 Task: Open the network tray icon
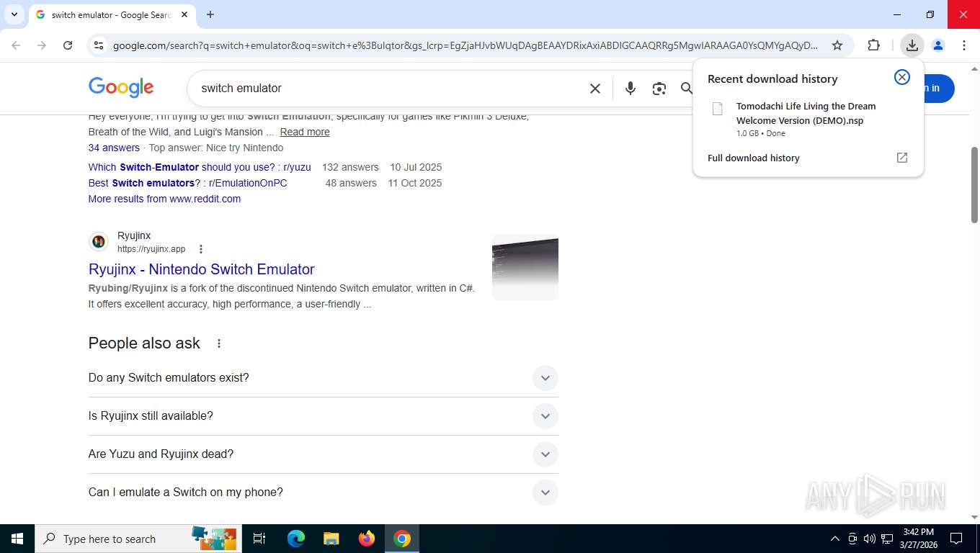[x=888, y=539]
